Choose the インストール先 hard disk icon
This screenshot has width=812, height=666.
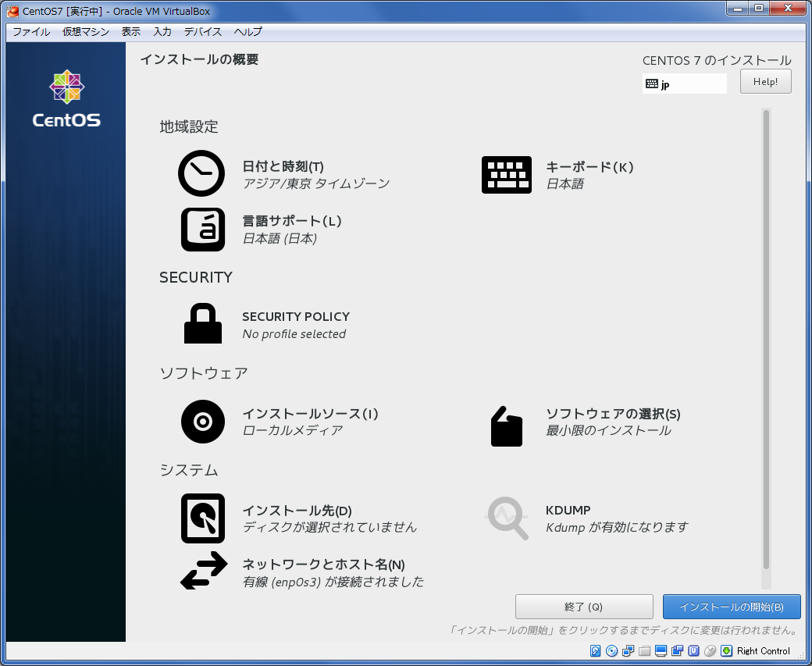coord(202,518)
